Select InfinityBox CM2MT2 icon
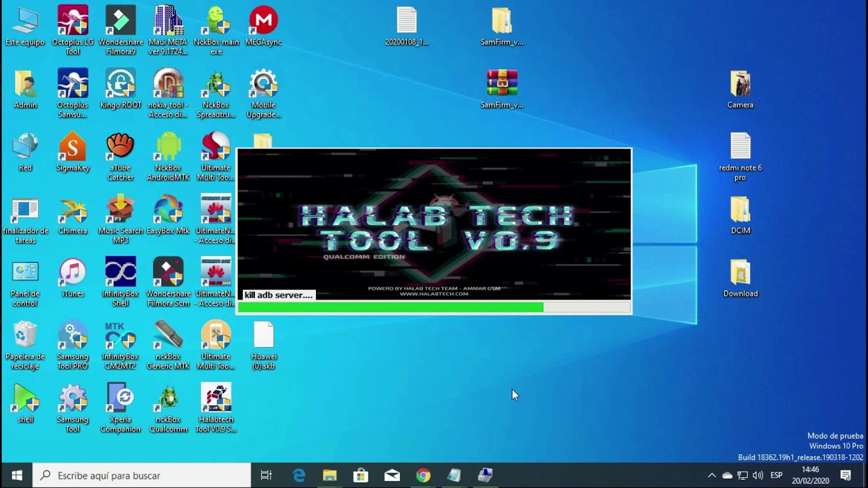868x488 pixels. pyautogui.click(x=120, y=345)
